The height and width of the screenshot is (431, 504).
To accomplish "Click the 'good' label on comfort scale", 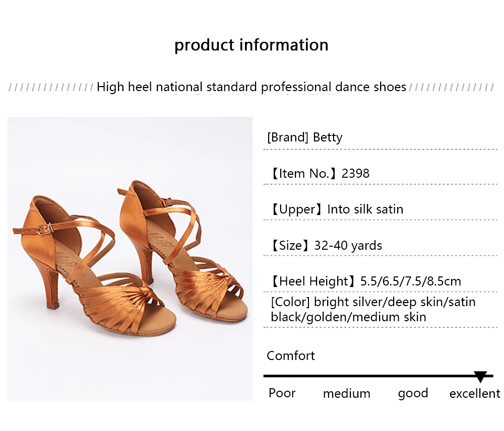I will (413, 393).
